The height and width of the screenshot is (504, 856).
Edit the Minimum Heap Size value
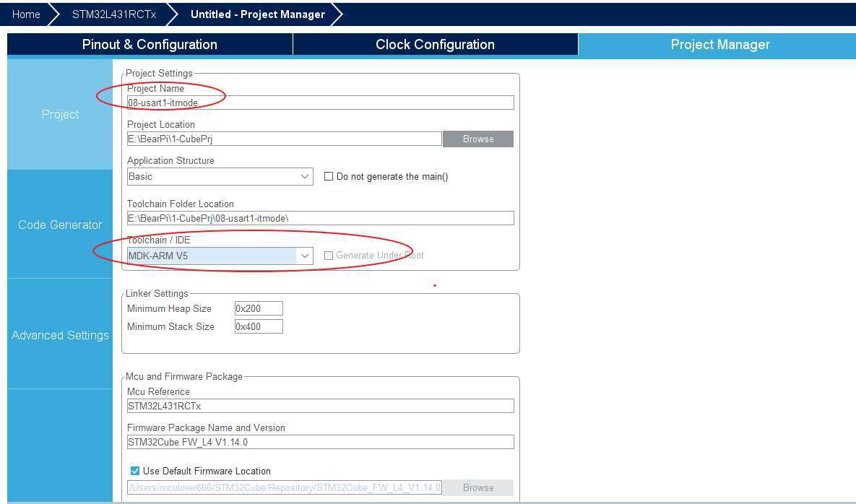click(259, 308)
